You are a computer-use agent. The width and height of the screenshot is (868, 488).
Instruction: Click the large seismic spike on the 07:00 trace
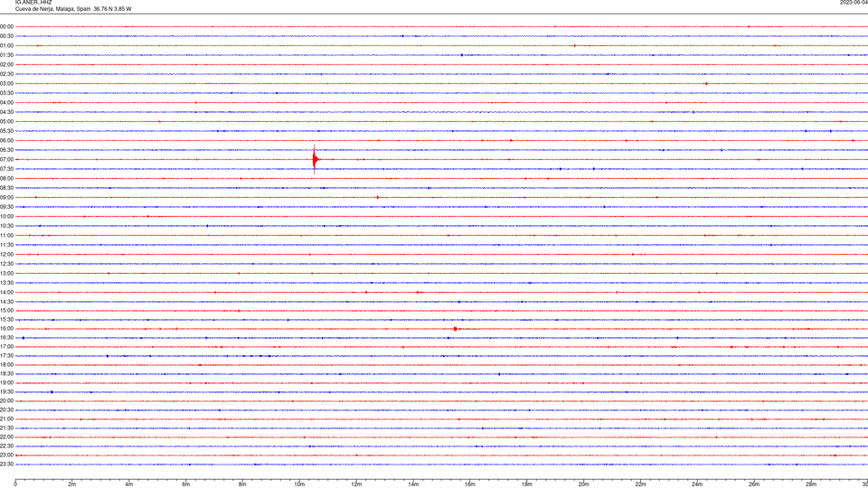pos(315,159)
